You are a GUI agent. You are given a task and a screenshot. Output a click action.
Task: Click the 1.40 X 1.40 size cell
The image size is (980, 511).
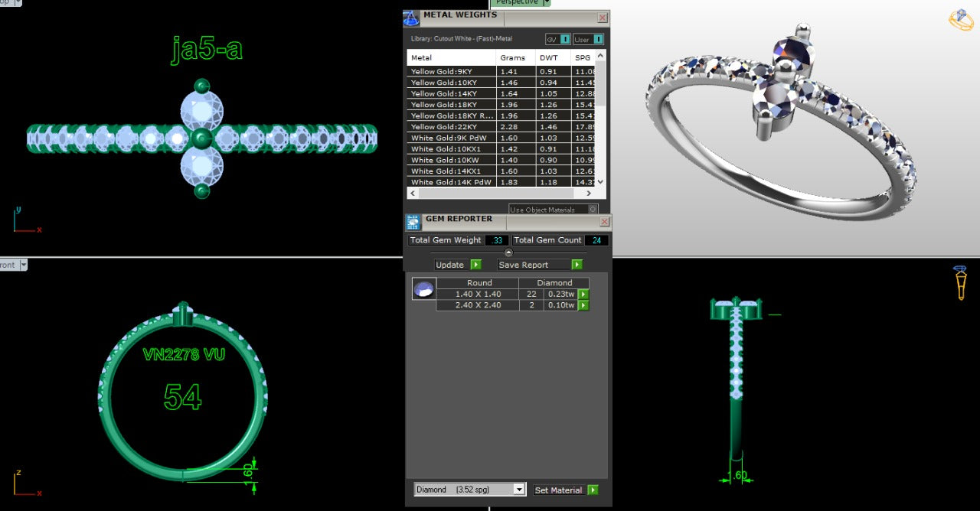click(479, 295)
